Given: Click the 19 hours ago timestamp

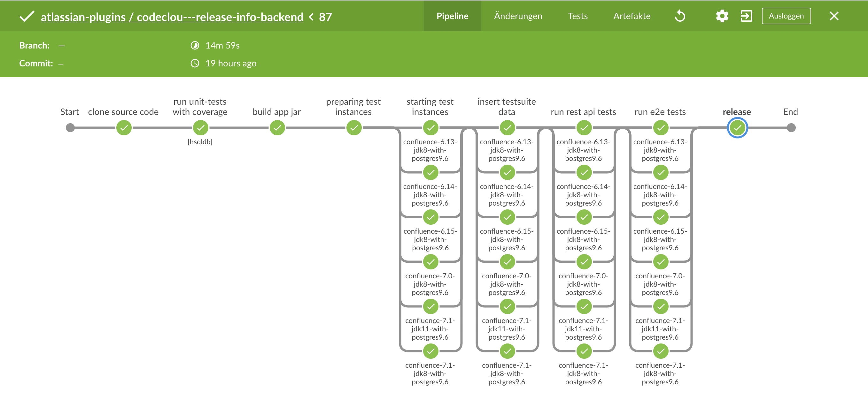Looking at the screenshot, I should [231, 64].
